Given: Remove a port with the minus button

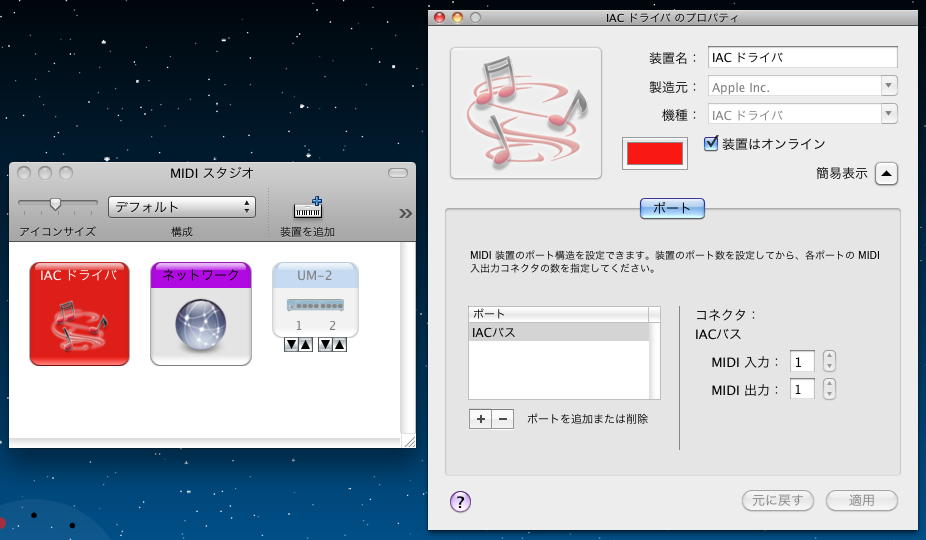Looking at the screenshot, I should [x=503, y=419].
